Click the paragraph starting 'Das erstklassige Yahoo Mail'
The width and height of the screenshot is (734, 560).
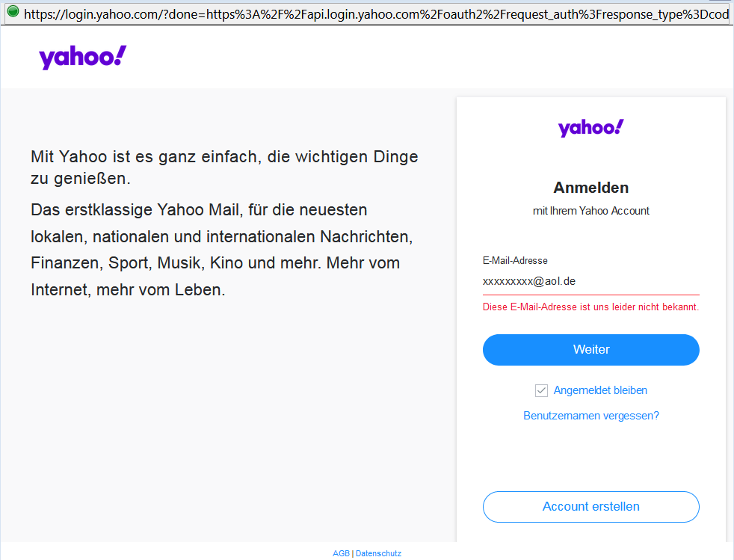(x=222, y=250)
